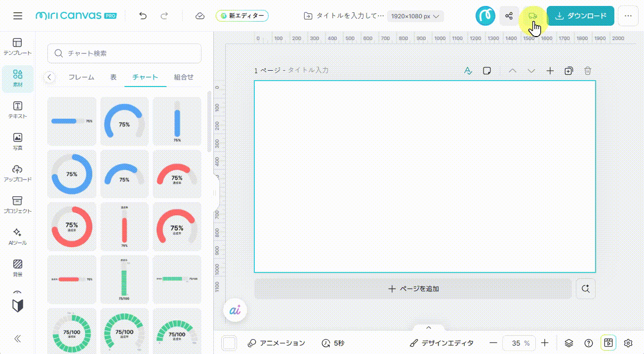Open the layers panel icon
Image resolution: width=644 pixels, height=354 pixels.
coord(569,343)
